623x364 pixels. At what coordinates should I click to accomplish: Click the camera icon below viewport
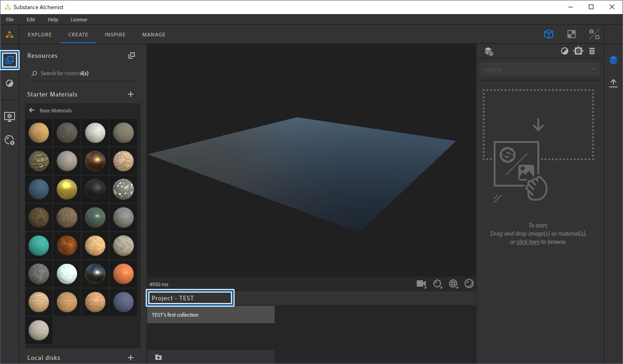[x=421, y=284]
